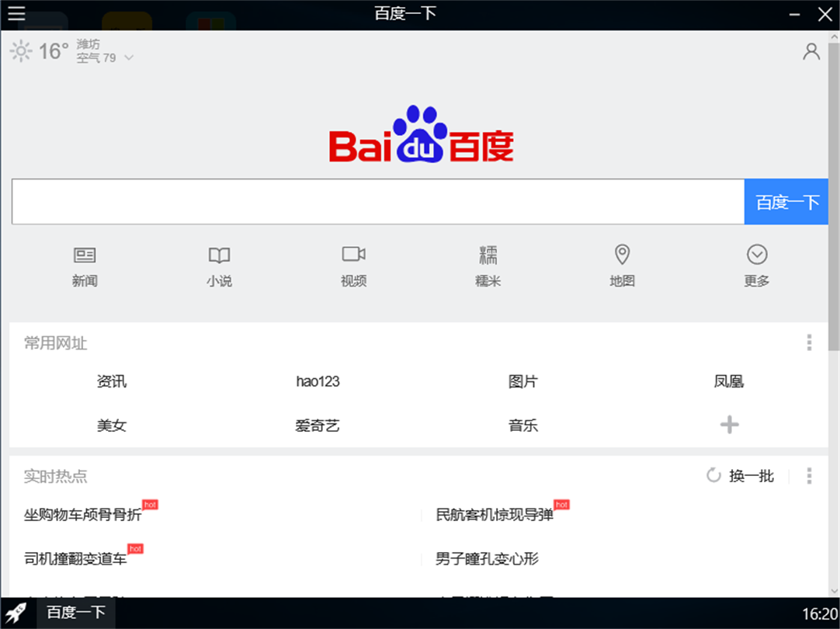The height and width of the screenshot is (629, 840).
Task: Focus the Baidu search input box
Action: point(377,201)
